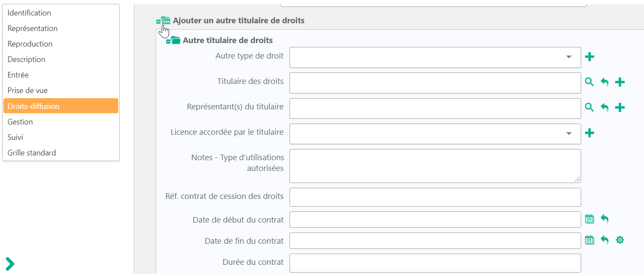644x276 pixels.
Task: Search Titulaire des droits with magnifier icon
Action: click(589, 82)
